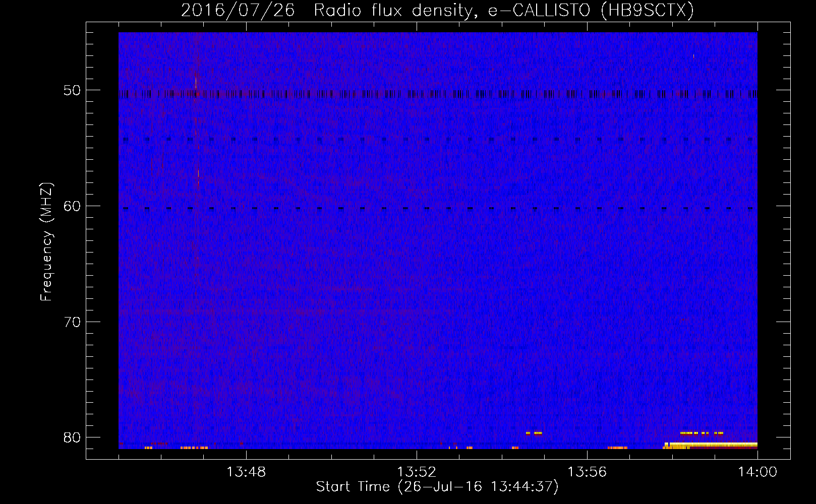This screenshot has width=816, height=504.
Task: Select the 13:56 time tick label
Action: pyautogui.click(x=587, y=472)
